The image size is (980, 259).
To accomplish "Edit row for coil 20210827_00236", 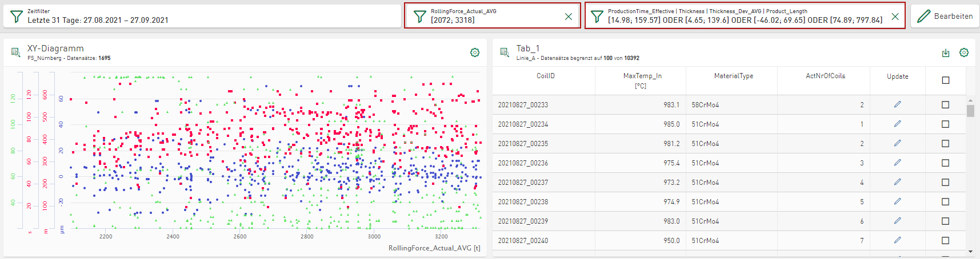I will pos(897,163).
